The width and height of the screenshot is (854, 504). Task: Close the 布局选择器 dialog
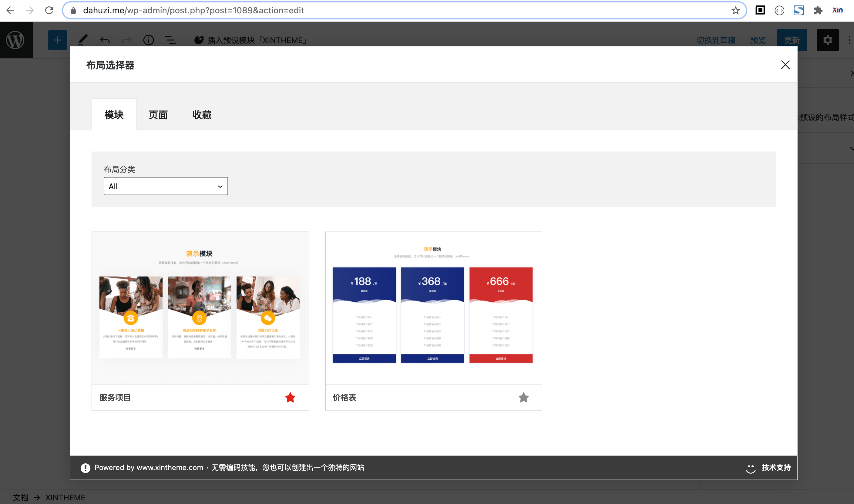(785, 65)
